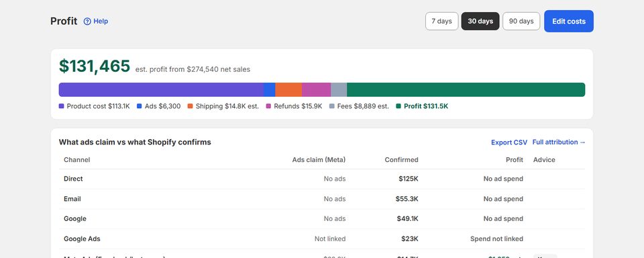Click the orange Shipping bar segment
644x258 pixels.
[288, 90]
